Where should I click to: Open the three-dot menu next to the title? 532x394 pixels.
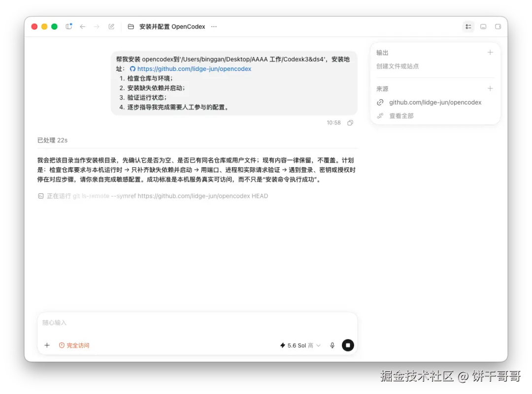[x=214, y=27]
